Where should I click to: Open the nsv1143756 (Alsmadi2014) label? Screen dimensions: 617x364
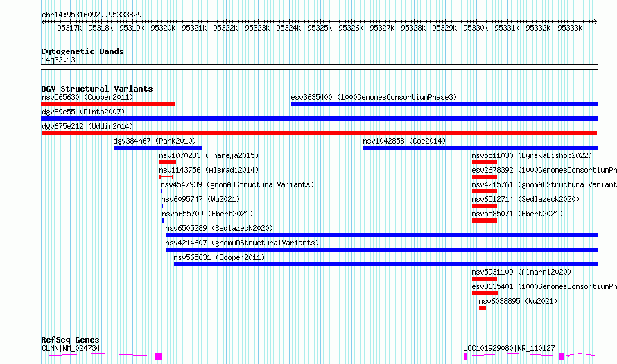(x=209, y=170)
